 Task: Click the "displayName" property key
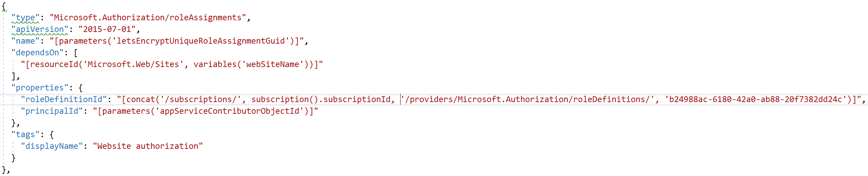52,146
